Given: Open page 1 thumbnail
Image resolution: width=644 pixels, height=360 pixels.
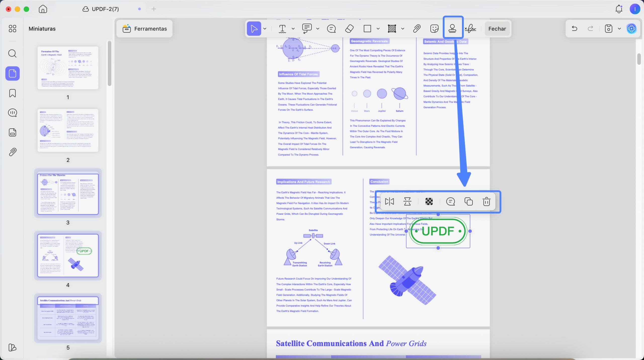Looking at the screenshot, I should (68, 68).
